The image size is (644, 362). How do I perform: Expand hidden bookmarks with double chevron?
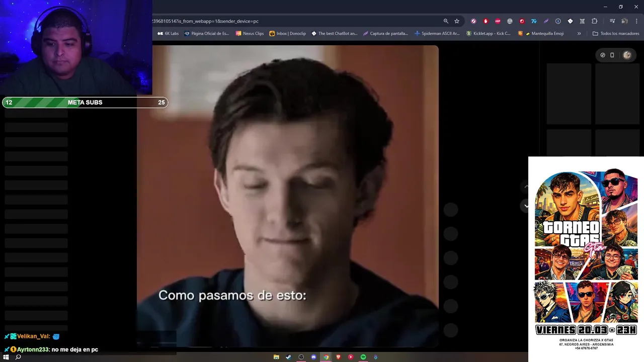click(x=579, y=34)
